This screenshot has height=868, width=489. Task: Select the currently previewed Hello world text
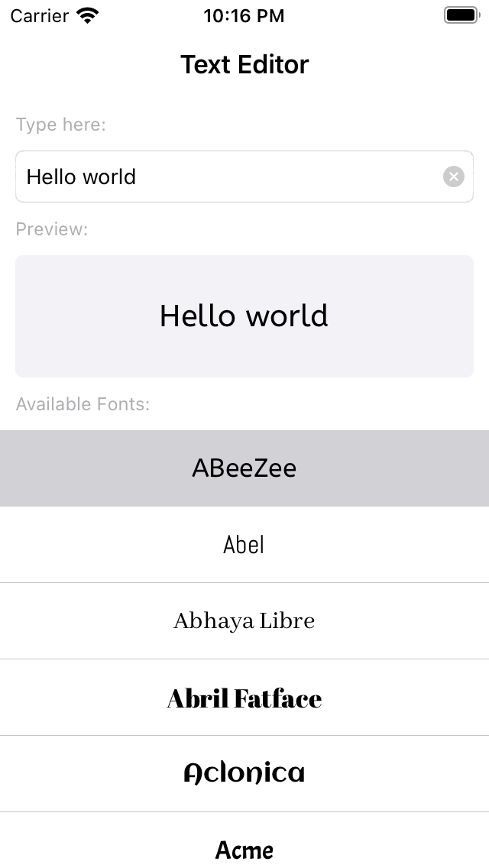[x=244, y=316]
